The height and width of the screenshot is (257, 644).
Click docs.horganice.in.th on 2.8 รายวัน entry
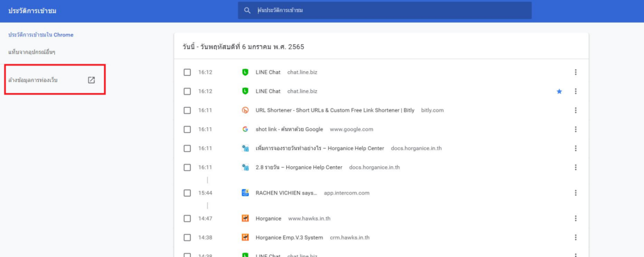[x=374, y=168]
